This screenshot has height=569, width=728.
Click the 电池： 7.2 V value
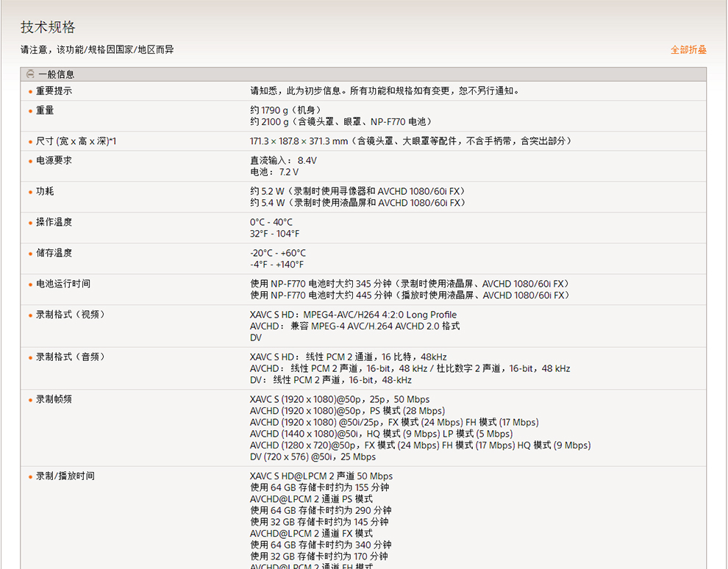tap(274, 172)
